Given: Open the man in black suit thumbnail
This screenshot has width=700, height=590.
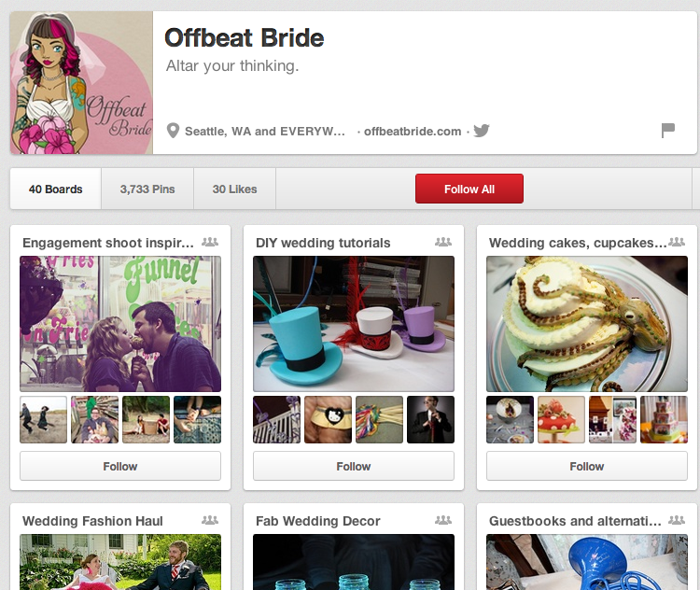Looking at the screenshot, I should pyautogui.click(x=431, y=419).
